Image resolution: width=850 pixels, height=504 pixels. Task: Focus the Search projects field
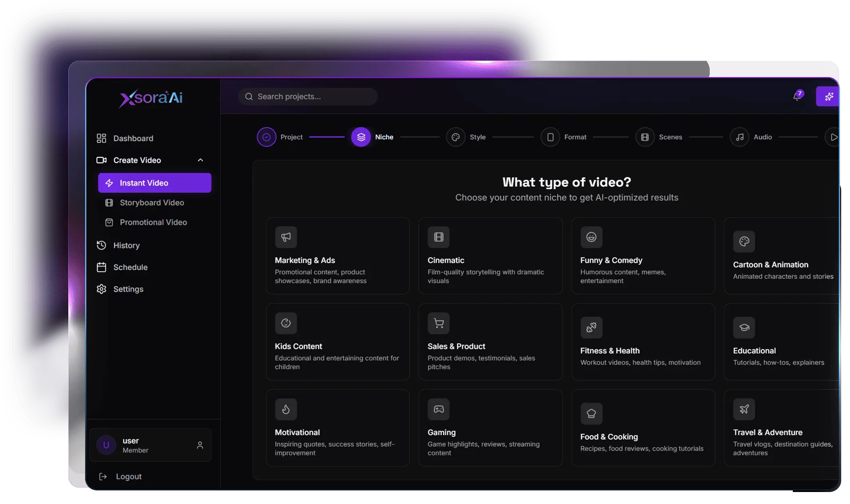pos(308,97)
